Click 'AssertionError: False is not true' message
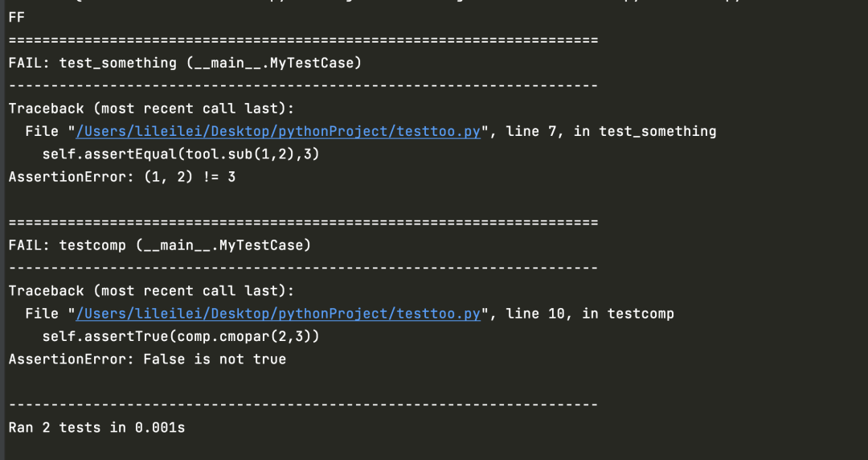This screenshot has width=868, height=460. pos(147,359)
